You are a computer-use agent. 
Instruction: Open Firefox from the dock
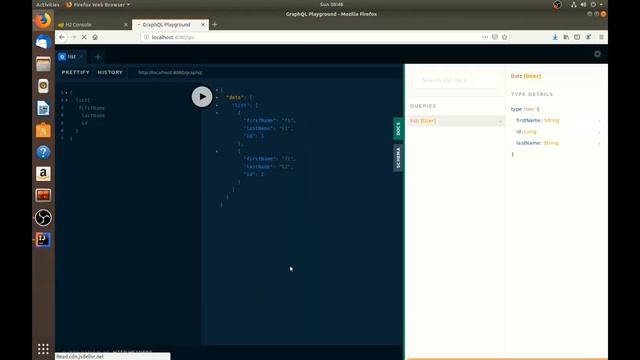(x=43, y=20)
